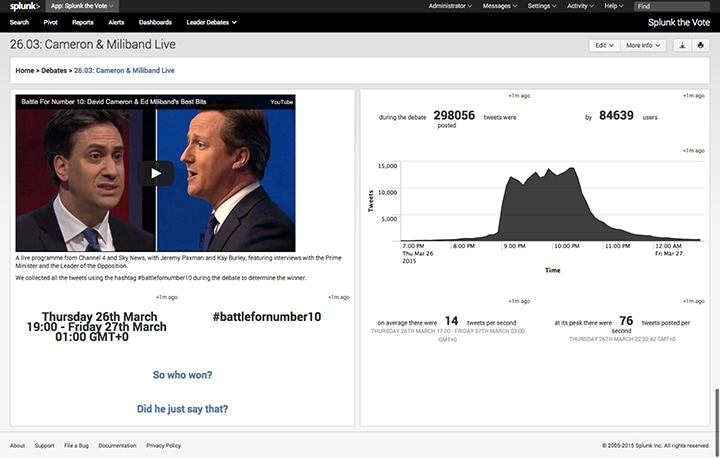
Task: Click the YouTube label on the video
Action: [x=281, y=102]
